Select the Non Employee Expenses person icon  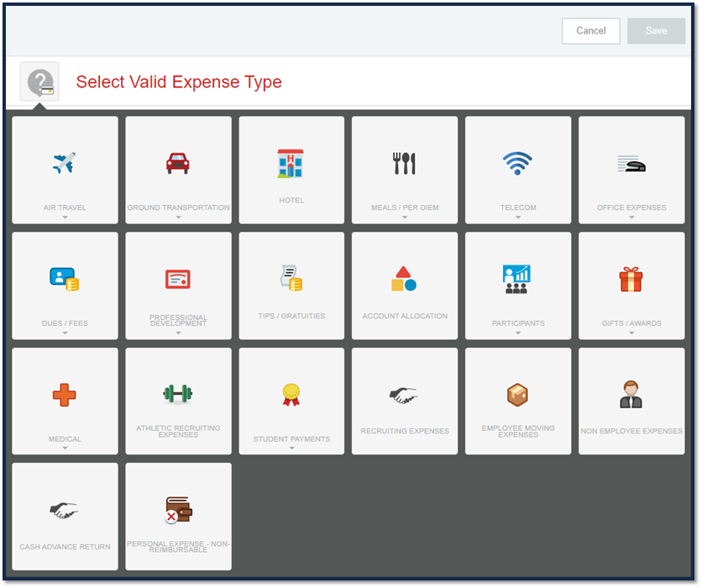coord(631,394)
